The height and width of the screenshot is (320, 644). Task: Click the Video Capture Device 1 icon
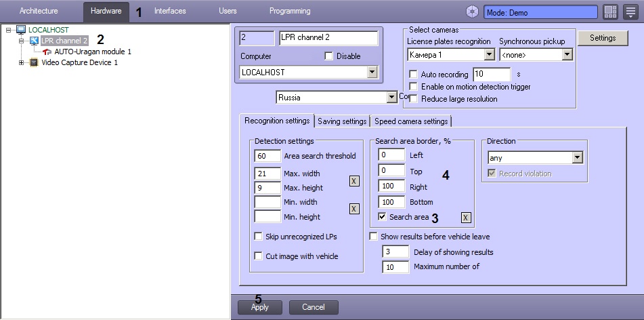34,62
